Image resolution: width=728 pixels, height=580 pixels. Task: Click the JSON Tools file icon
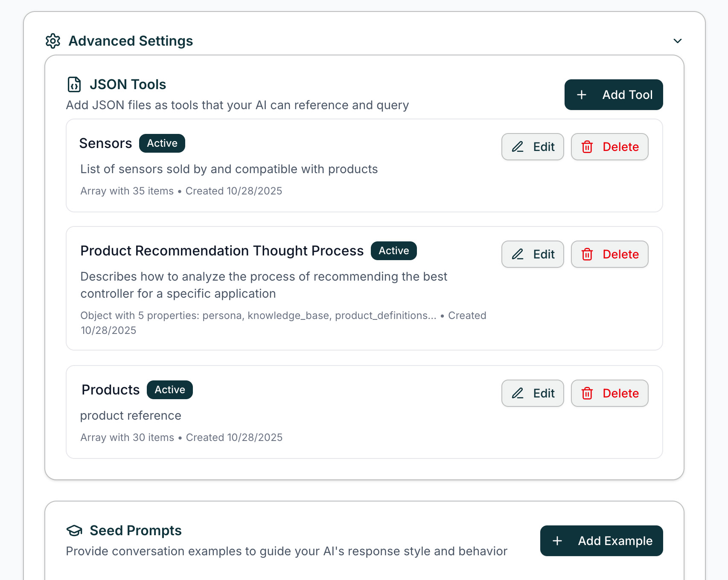tap(74, 84)
